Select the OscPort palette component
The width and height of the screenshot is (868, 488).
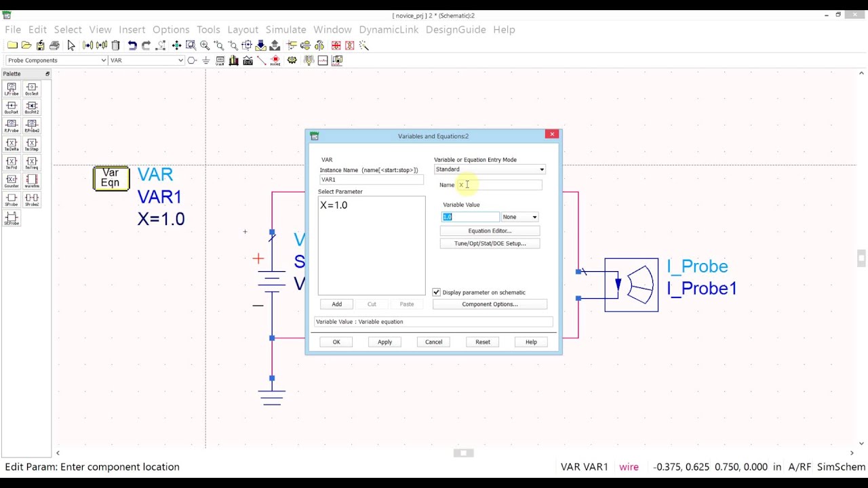[12, 108]
